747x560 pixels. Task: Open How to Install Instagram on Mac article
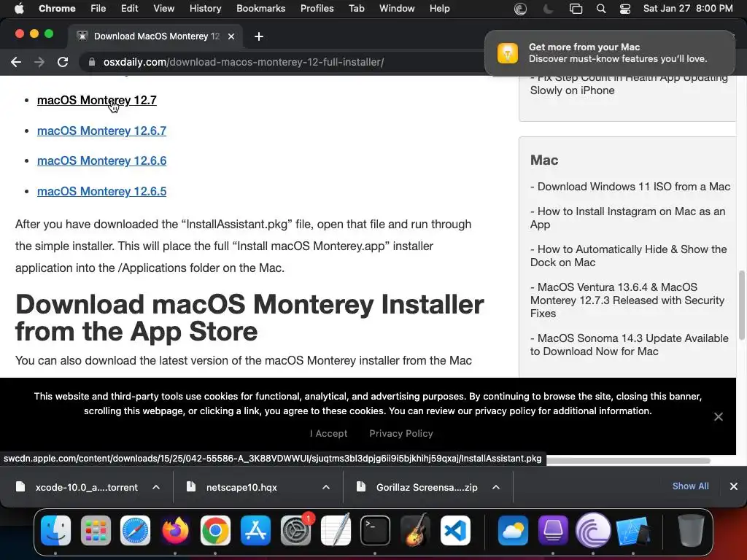tap(627, 217)
